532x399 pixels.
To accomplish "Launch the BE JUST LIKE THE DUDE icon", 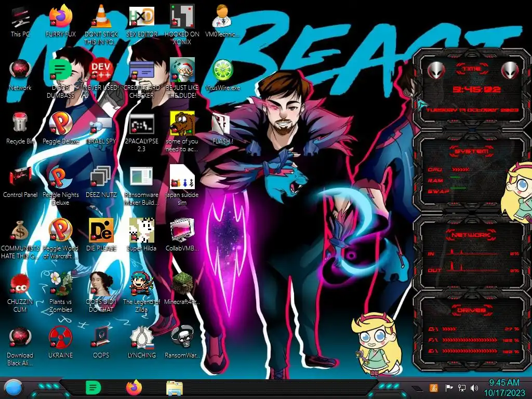I will [x=182, y=70].
